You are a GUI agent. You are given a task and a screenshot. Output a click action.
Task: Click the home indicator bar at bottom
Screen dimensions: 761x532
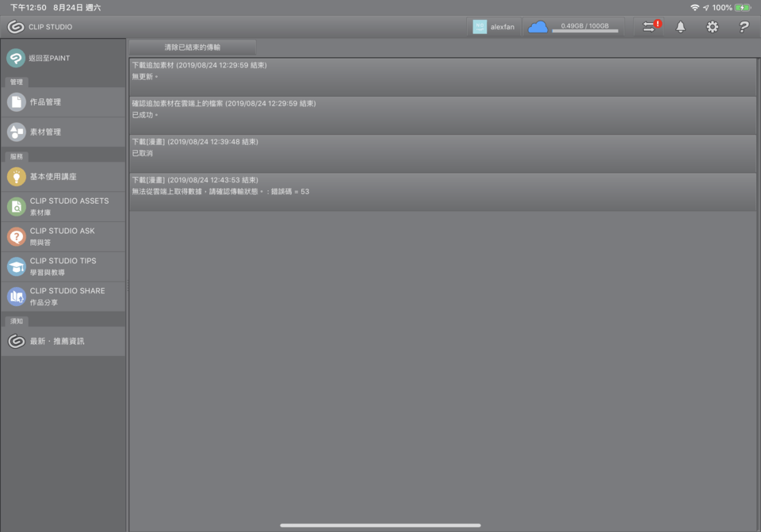(x=380, y=525)
